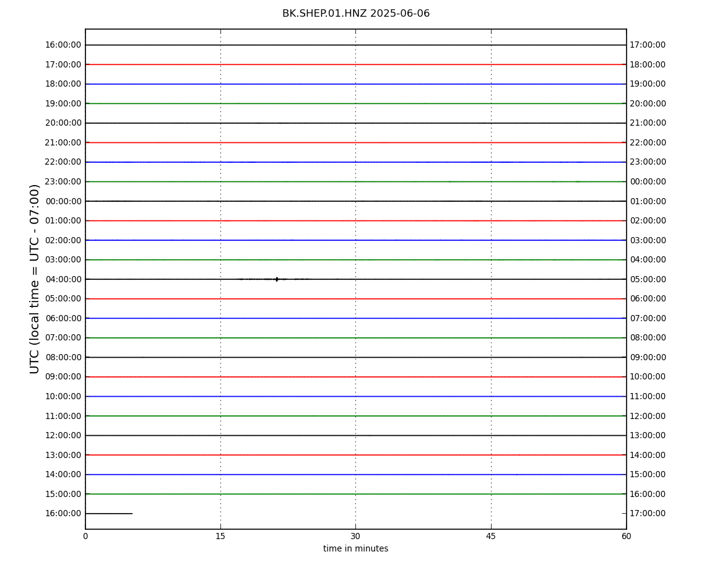
Task: Click the x-axis tick label 45
Action: click(491, 536)
